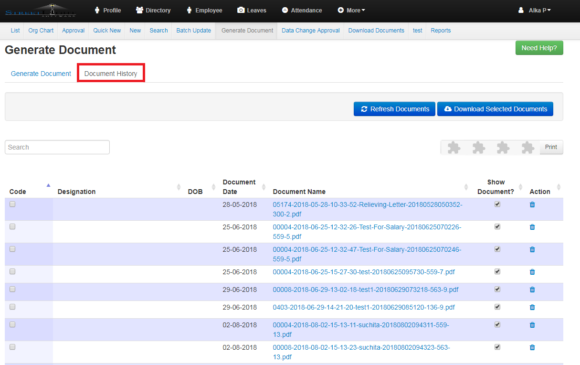Image resolution: width=580 pixels, height=365 pixels.
Task: Open the Relieving-Letter pdf link
Action: click(367, 209)
